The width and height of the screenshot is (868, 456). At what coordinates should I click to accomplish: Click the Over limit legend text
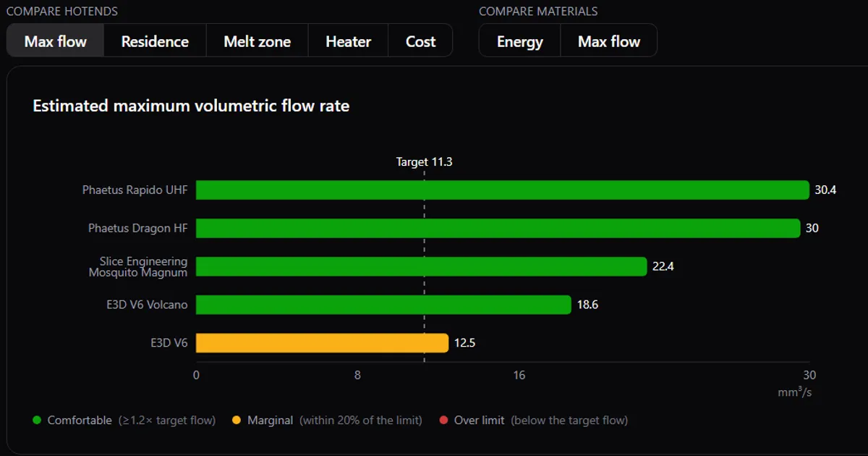pyautogui.click(x=480, y=420)
